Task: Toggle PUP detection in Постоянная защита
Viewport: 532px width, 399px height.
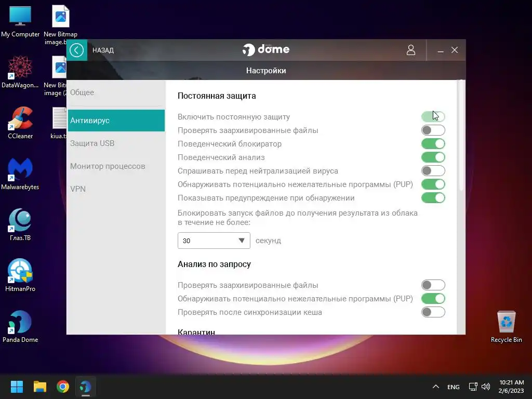Action: pos(433,184)
